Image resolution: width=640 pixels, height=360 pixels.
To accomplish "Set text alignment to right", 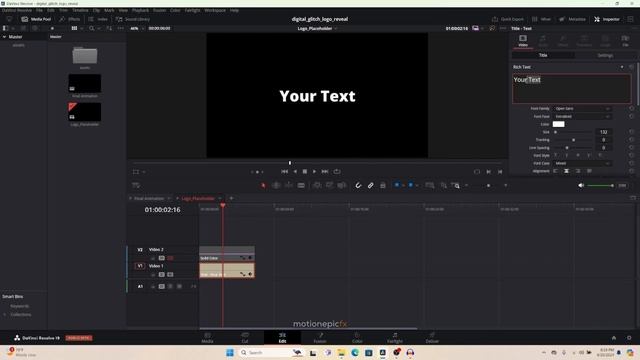I will click(x=578, y=171).
